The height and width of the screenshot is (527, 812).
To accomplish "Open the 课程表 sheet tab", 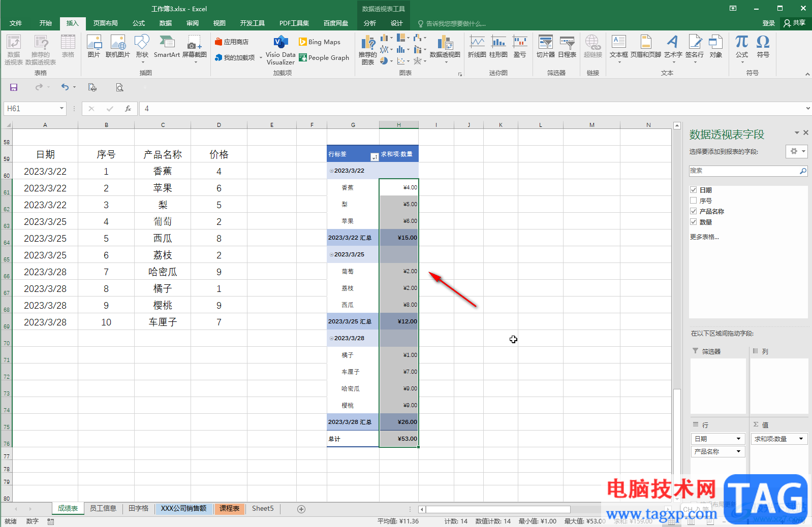I will [229, 508].
